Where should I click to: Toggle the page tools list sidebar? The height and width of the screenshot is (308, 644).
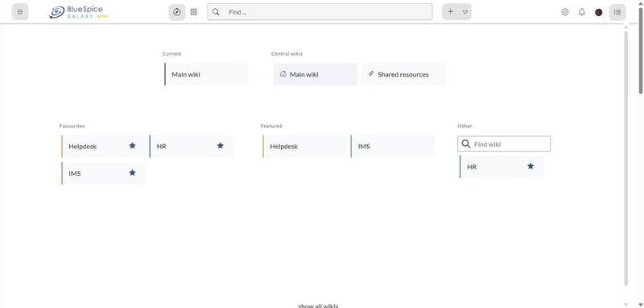(x=617, y=12)
